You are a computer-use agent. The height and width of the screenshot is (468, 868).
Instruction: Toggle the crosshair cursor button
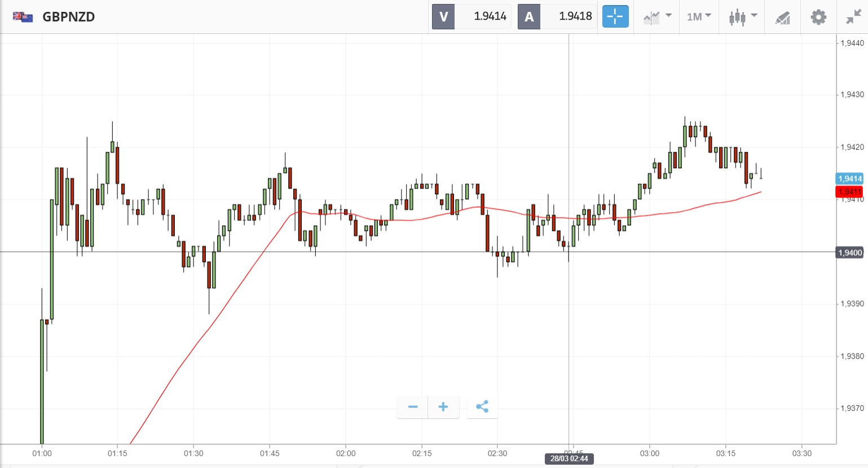click(x=615, y=16)
